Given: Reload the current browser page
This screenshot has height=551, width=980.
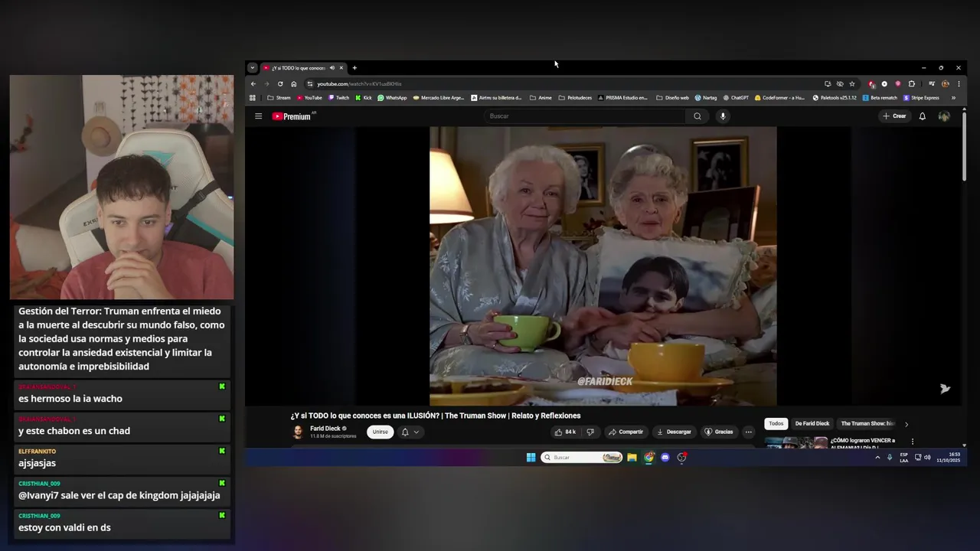Looking at the screenshot, I should [280, 84].
